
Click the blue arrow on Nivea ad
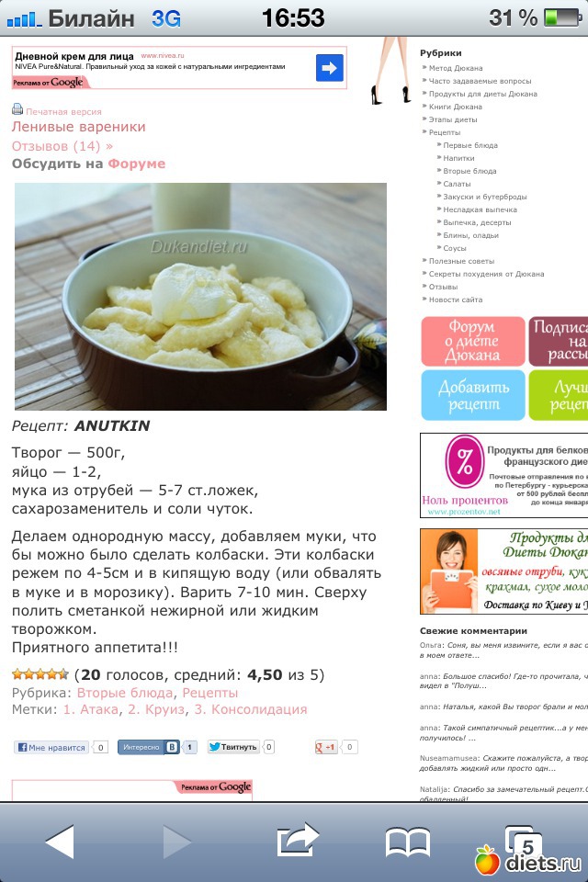pyautogui.click(x=330, y=68)
